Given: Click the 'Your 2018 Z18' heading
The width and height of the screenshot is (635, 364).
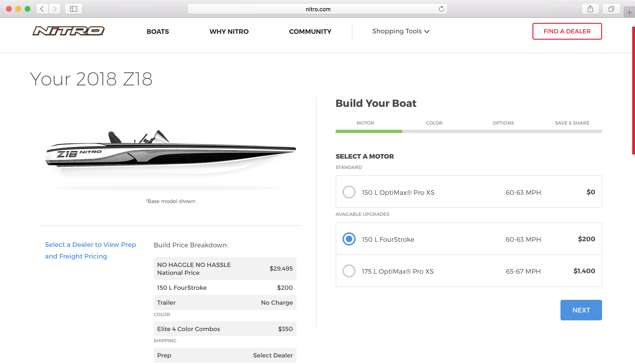Looking at the screenshot, I should (x=91, y=79).
